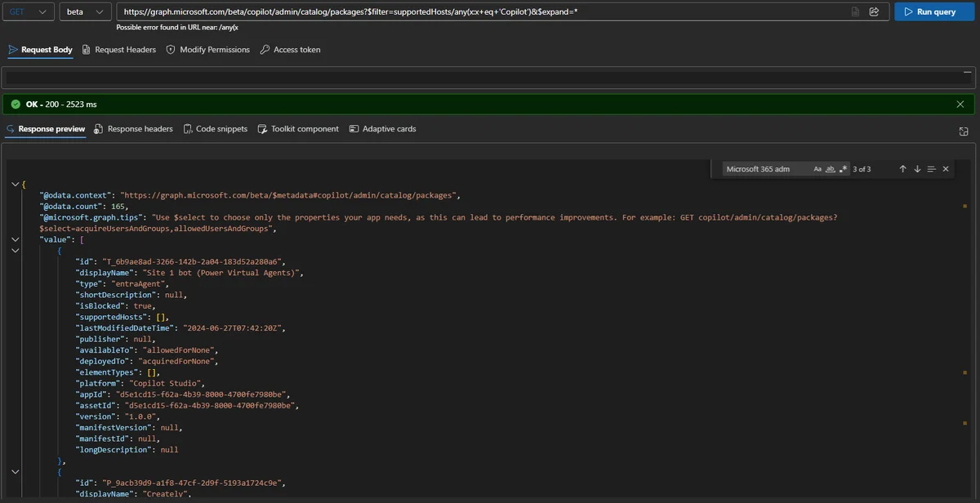Toggle Use Regular Expression in find widget
The width and height of the screenshot is (980, 503).
tap(844, 169)
